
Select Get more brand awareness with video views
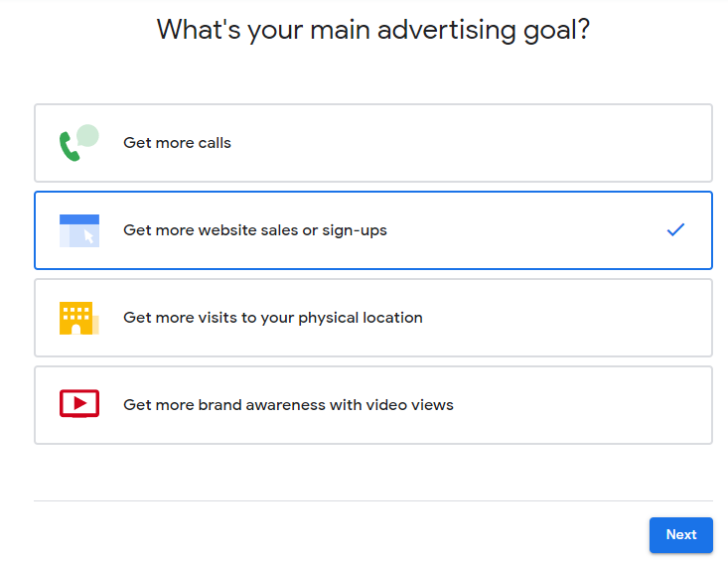click(372, 405)
